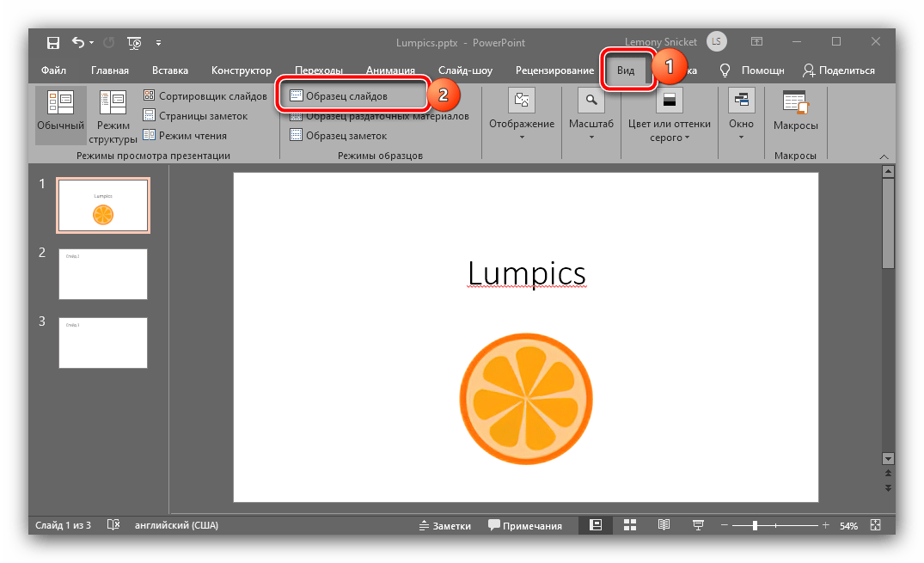The width and height of the screenshot is (924, 563).
Task: Click the zoom slider handle
Action: click(755, 525)
